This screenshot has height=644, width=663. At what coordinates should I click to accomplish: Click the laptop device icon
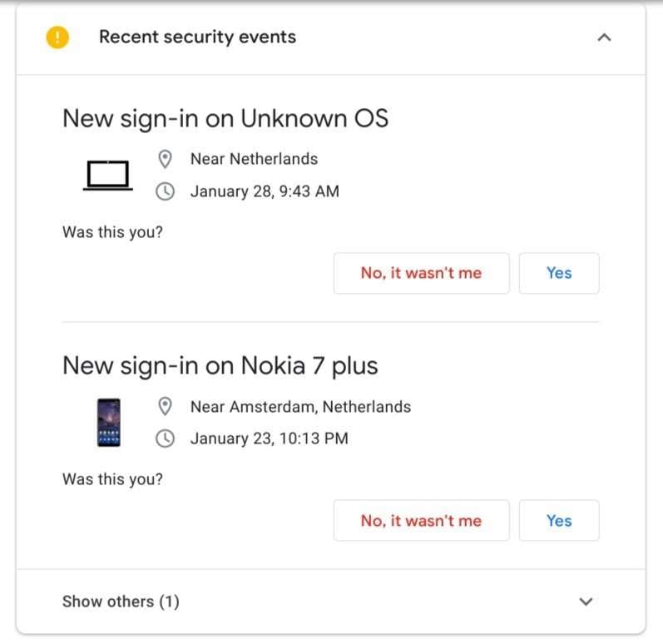108,175
